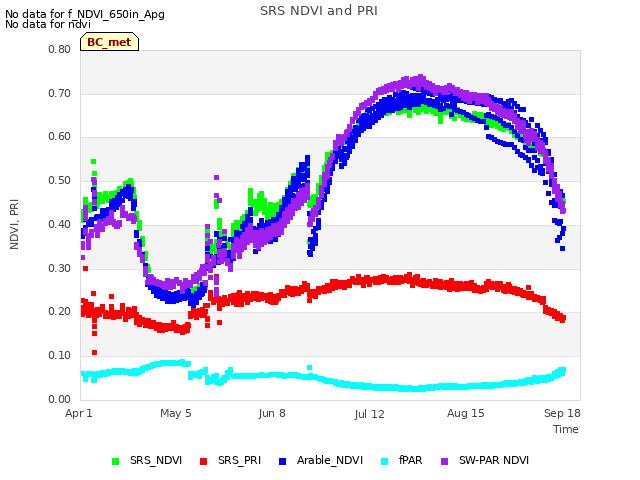Image resolution: width=640 pixels, height=480 pixels.
Task: Click the Apr 1 x-axis tick label
Action: [x=79, y=413]
